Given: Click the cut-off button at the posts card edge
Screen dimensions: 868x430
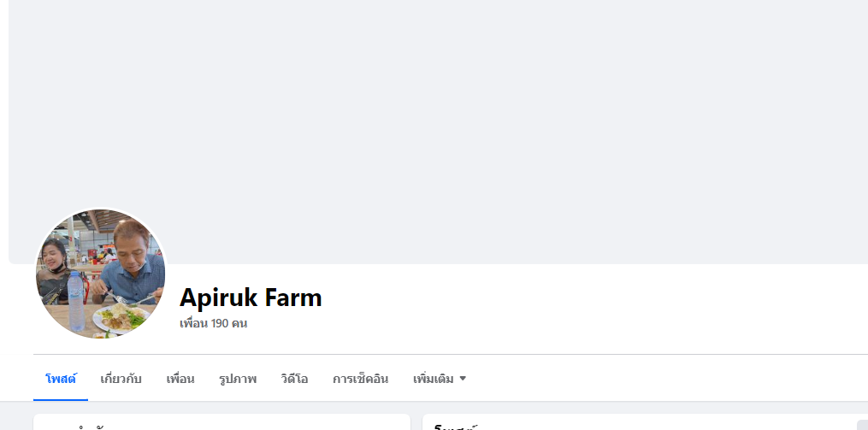Looking at the screenshot, I should click(x=863, y=425).
